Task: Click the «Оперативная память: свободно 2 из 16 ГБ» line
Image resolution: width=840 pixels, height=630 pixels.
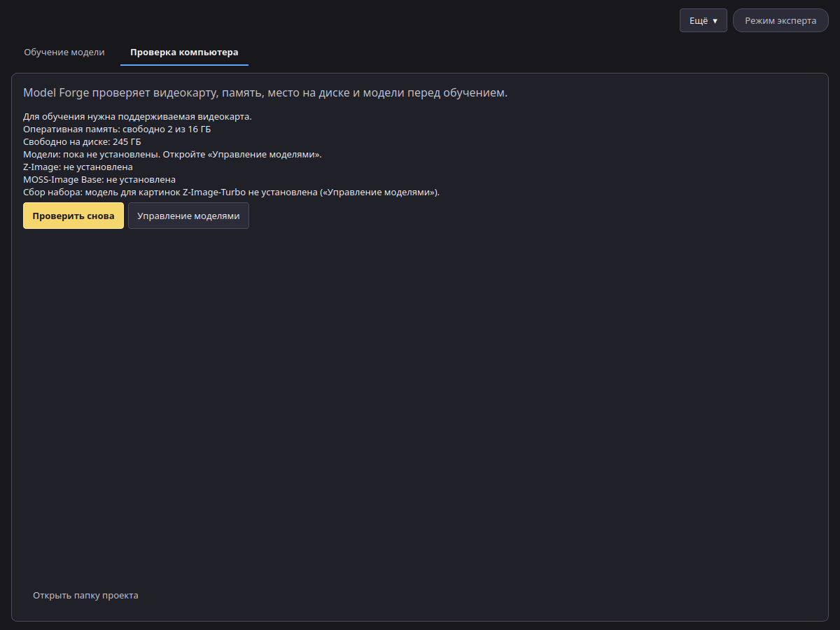Action: point(117,129)
